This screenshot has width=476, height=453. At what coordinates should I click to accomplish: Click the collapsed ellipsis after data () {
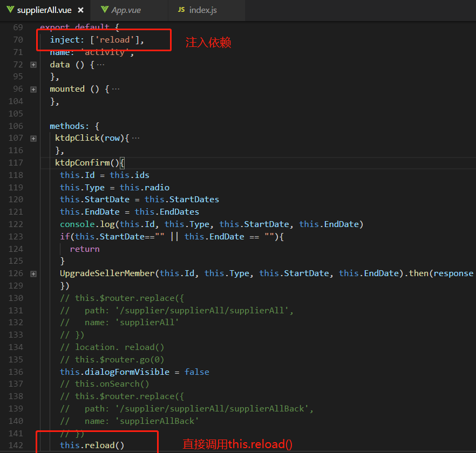(100, 65)
